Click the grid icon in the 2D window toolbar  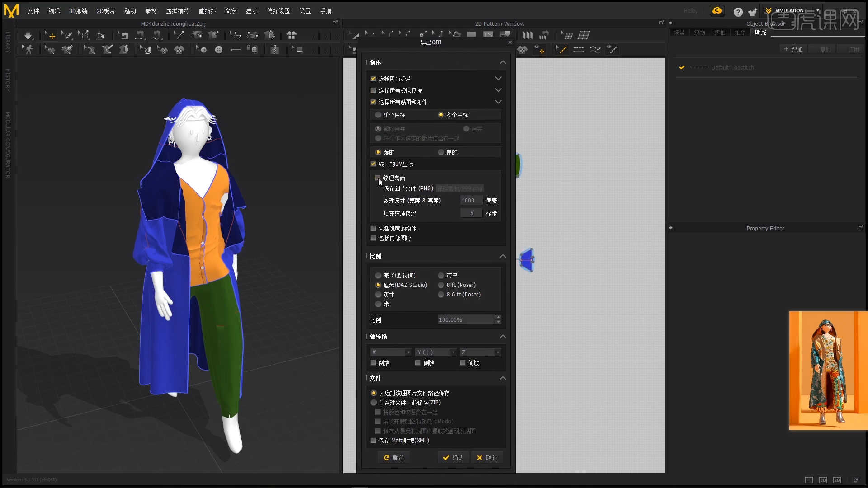585,35
